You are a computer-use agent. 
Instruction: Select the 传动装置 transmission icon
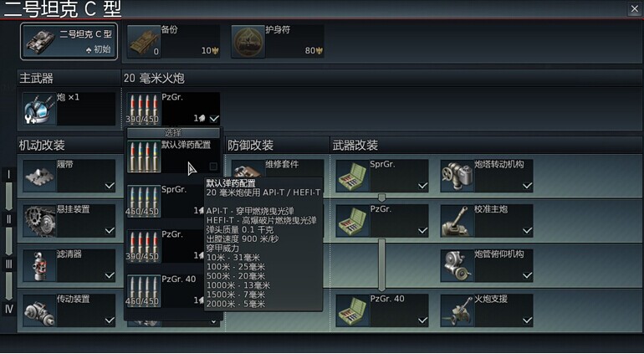(x=39, y=310)
